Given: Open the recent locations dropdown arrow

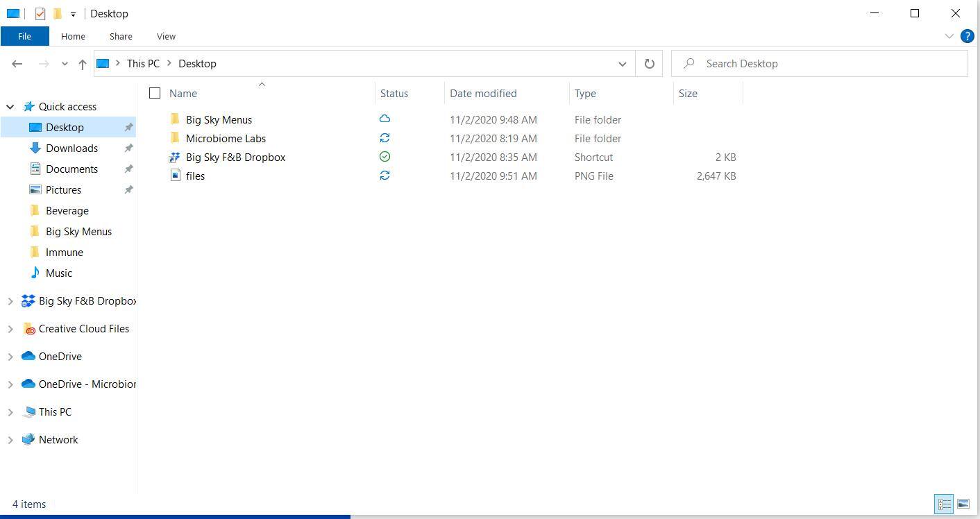Looking at the screenshot, I should (x=65, y=64).
